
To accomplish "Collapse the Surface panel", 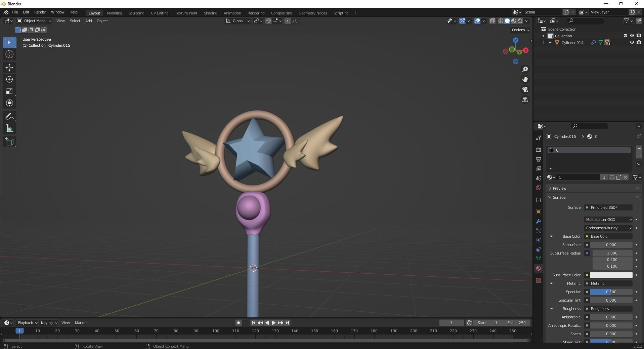I will [559, 197].
